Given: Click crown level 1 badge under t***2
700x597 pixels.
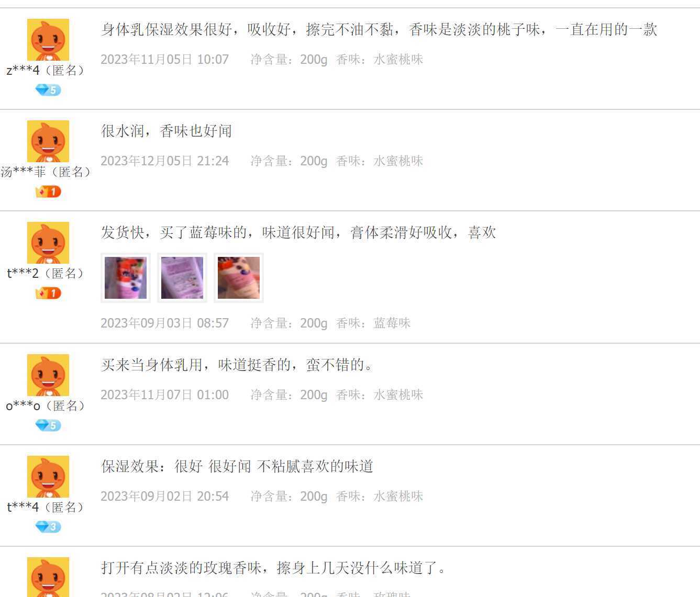Looking at the screenshot, I should click(x=48, y=293).
